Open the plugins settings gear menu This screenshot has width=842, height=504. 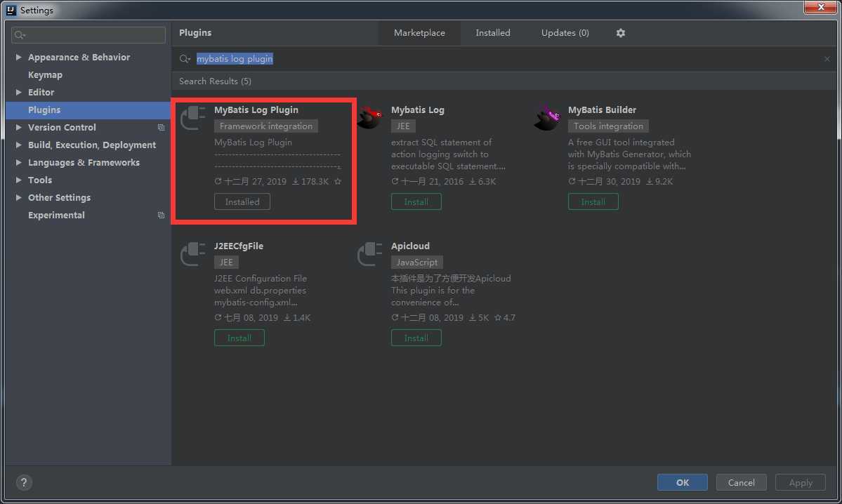(620, 33)
